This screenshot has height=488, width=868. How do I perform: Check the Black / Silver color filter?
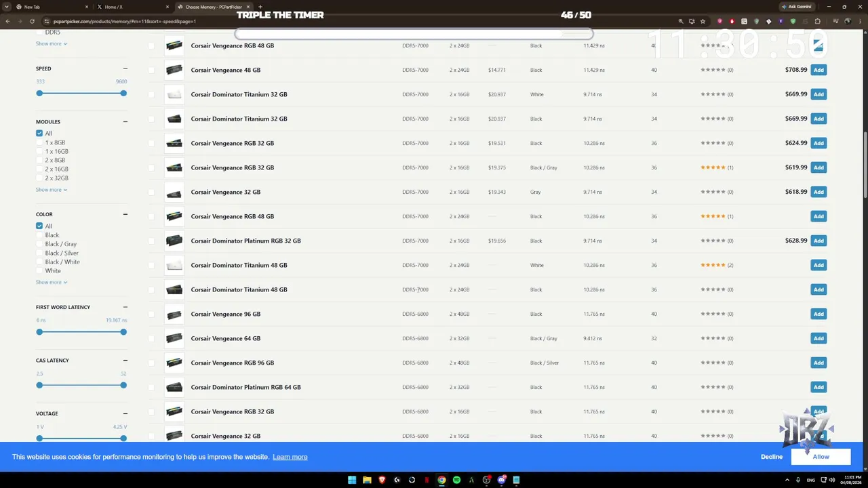(39, 253)
